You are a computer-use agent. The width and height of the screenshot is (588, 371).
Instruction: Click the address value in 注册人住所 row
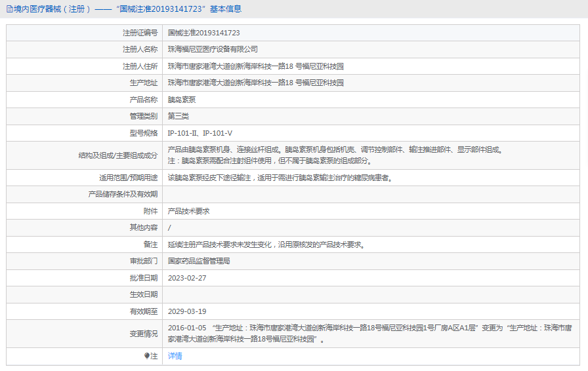(x=255, y=66)
